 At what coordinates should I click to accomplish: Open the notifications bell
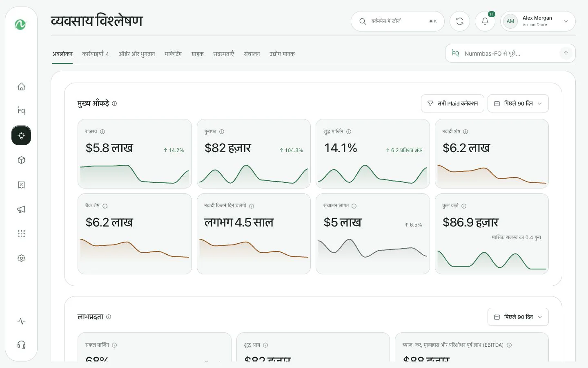[485, 21]
